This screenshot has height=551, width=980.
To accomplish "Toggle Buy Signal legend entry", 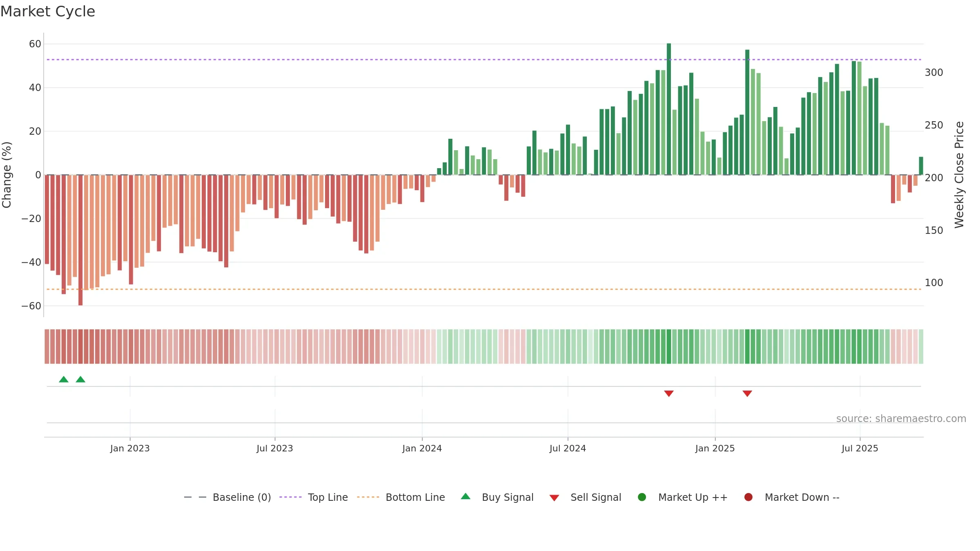I will (x=497, y=497).
